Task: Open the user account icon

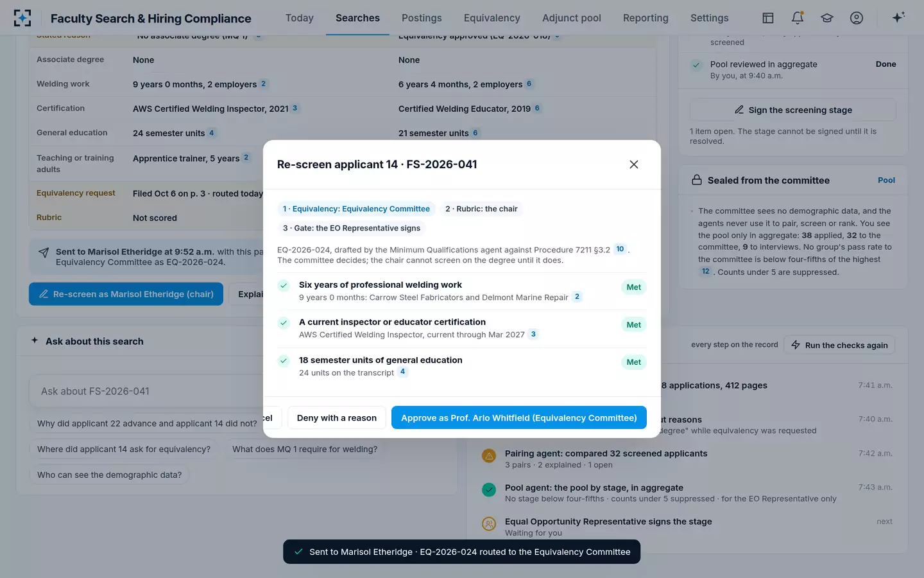Action: (857, 18)
